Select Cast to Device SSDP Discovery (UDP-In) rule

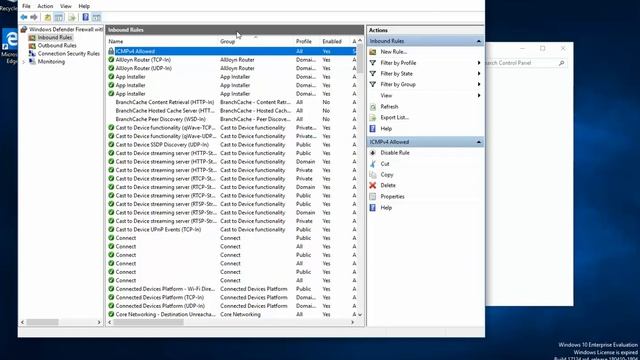coord(231,144)
